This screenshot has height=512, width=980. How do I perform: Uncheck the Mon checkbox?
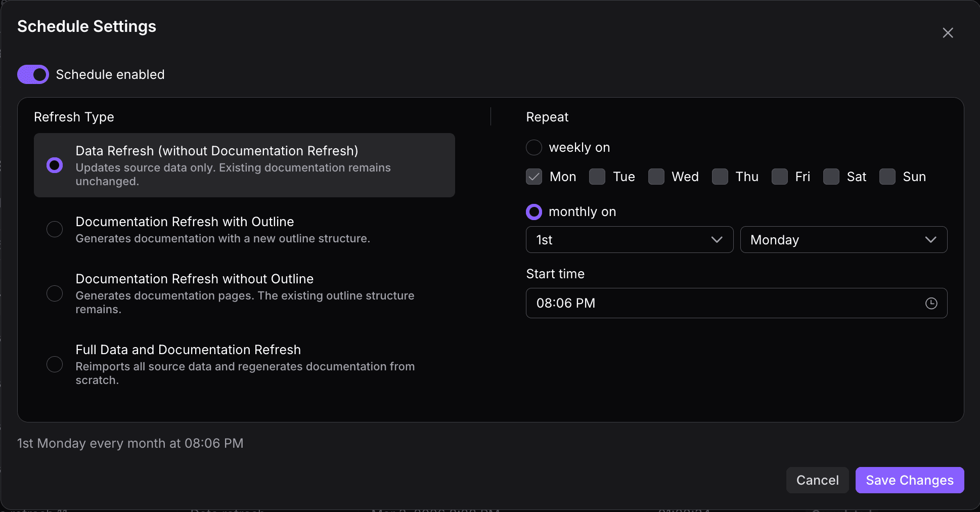(x=533, y=177)
